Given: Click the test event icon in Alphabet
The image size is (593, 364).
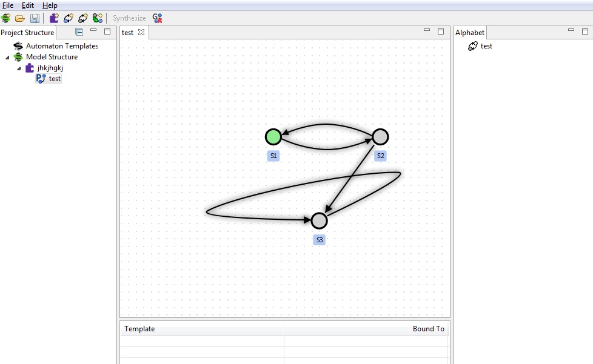Looking at the screenshot, I should 473,46.
